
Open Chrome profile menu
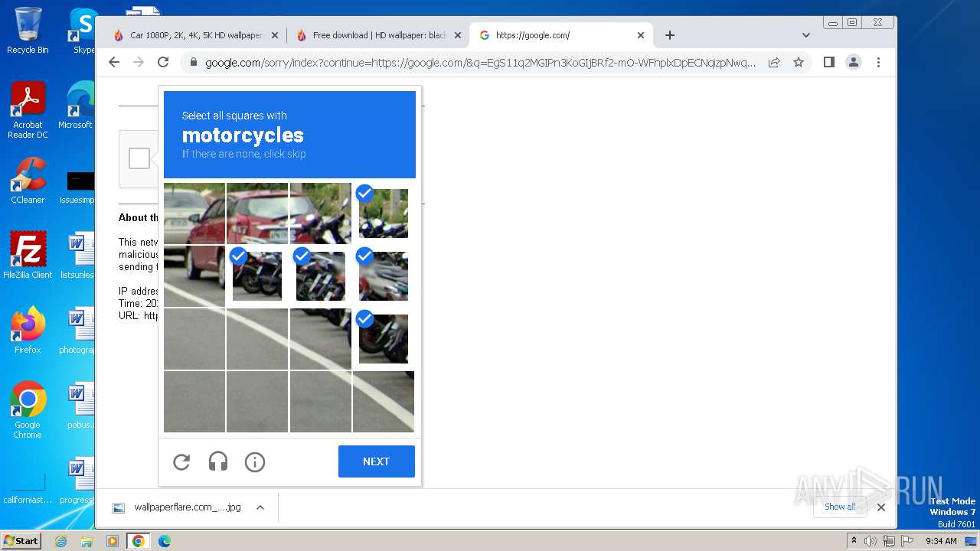click(854, 62)
